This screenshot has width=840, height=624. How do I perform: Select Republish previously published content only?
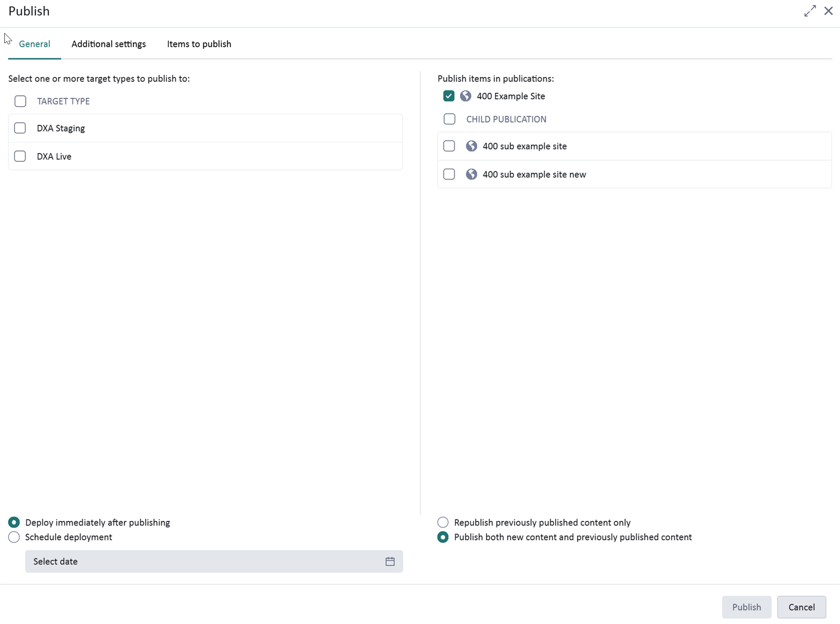443,523
